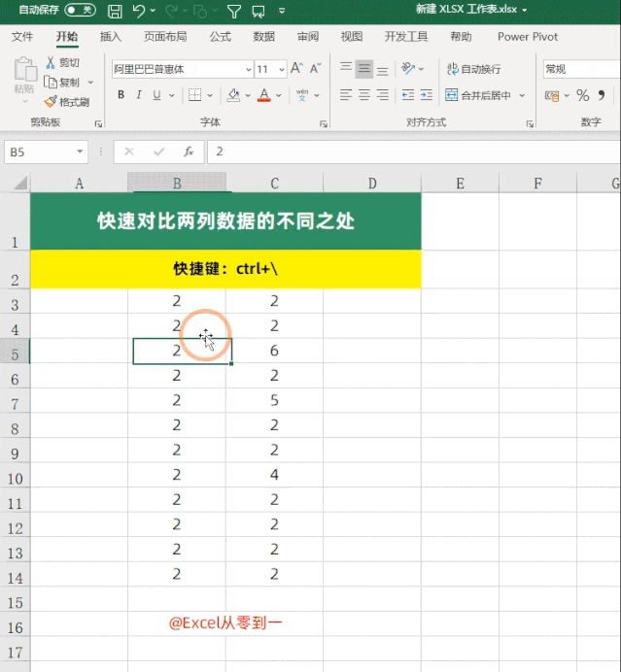Click the Middle Align icon
The width and height of the screenshot is (621, 672).
(x=364, y=69)
